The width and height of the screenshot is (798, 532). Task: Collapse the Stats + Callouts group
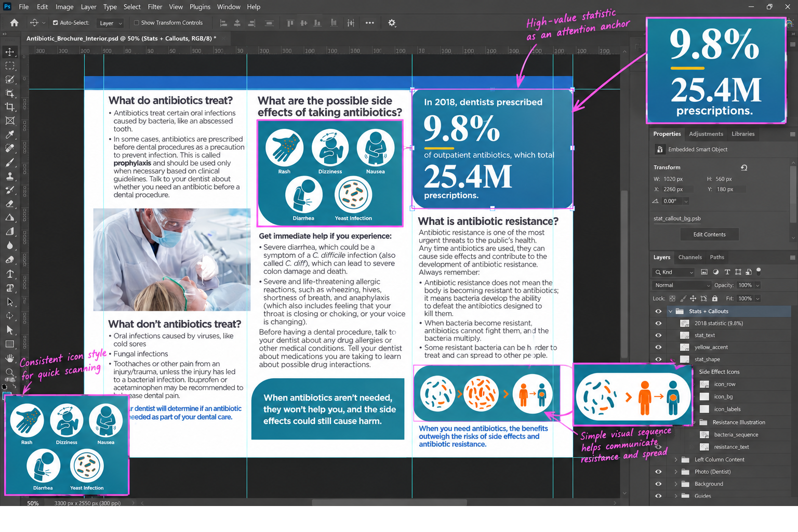point(670,311)
